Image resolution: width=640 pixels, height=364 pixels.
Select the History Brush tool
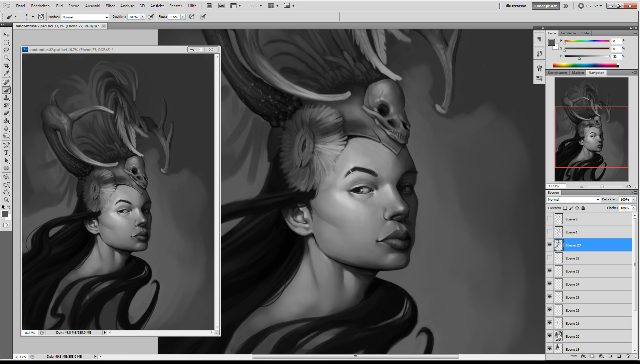pyautogui.click(x=6, y=105)
